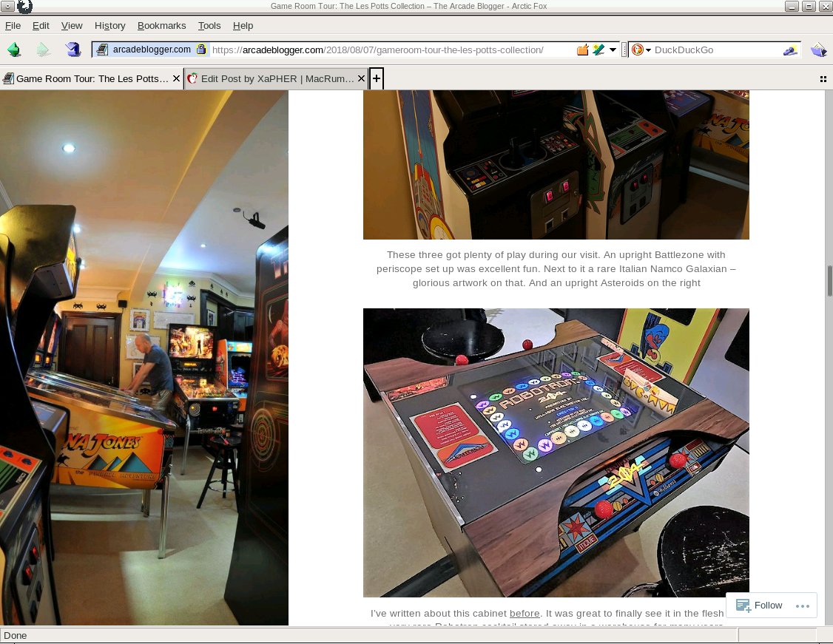This screenshot has height=644, width=833.
Task: Open a new tab with plus button
Action: [x=376, y=78]
